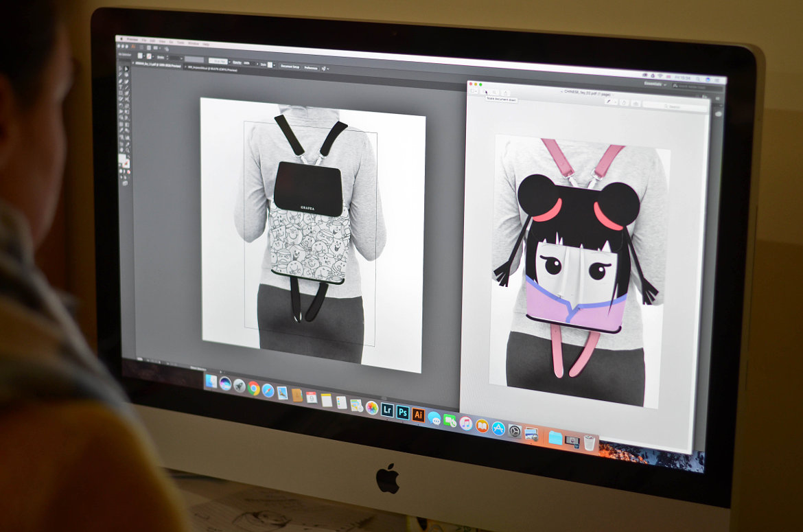
Task: Launch Siri from the Dock
Action: point(225,384)
